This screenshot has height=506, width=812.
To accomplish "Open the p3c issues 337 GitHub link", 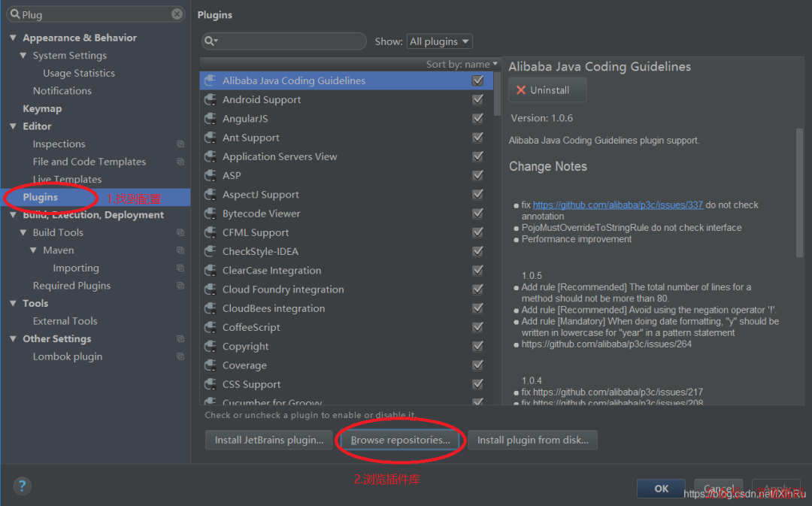I will [x=618, y=205].
